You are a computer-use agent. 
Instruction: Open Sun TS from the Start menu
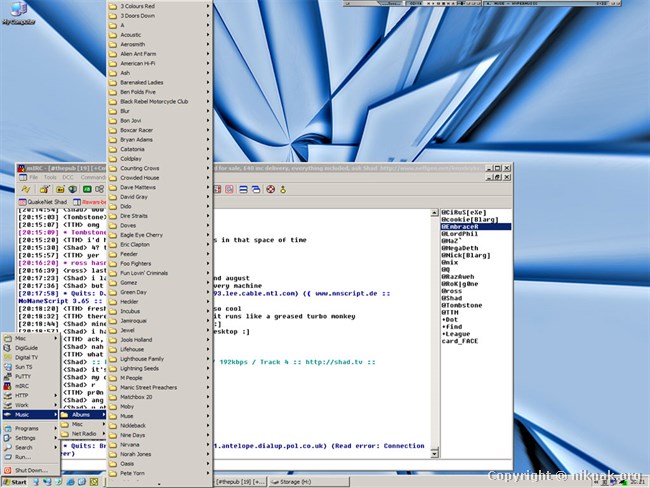pos(31,367)
